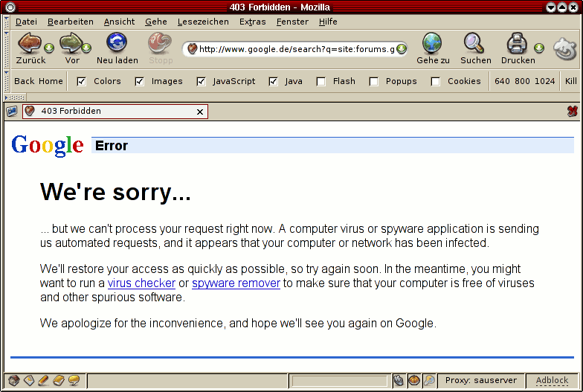
Task: Open dropdown arrow beside Drucken
Action: (539, 48)
